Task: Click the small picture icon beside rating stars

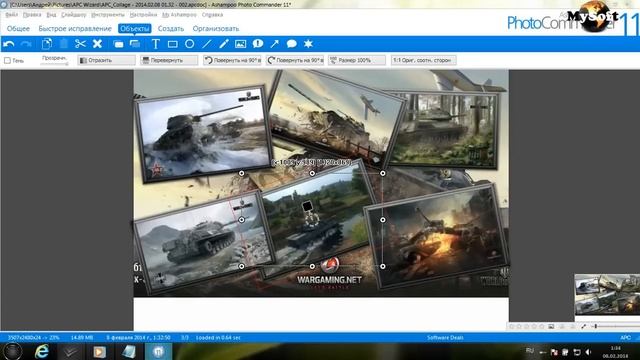Action: tap(551, 327)
